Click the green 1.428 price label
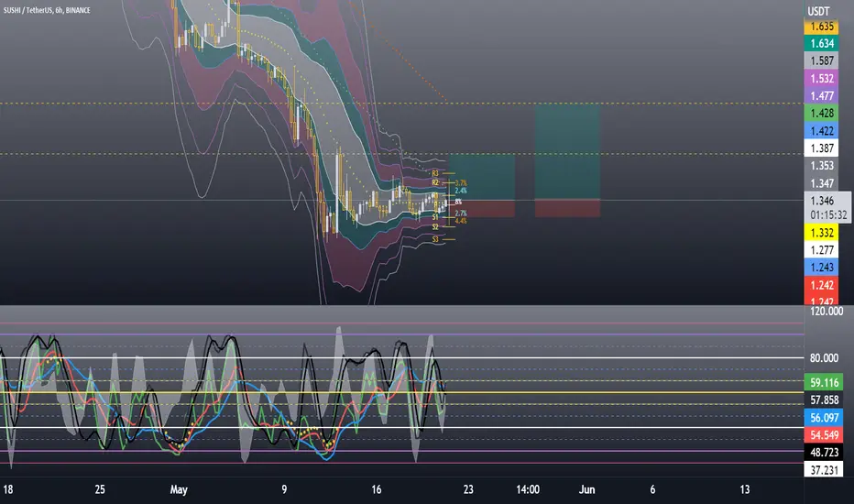 tap(821, 114)
